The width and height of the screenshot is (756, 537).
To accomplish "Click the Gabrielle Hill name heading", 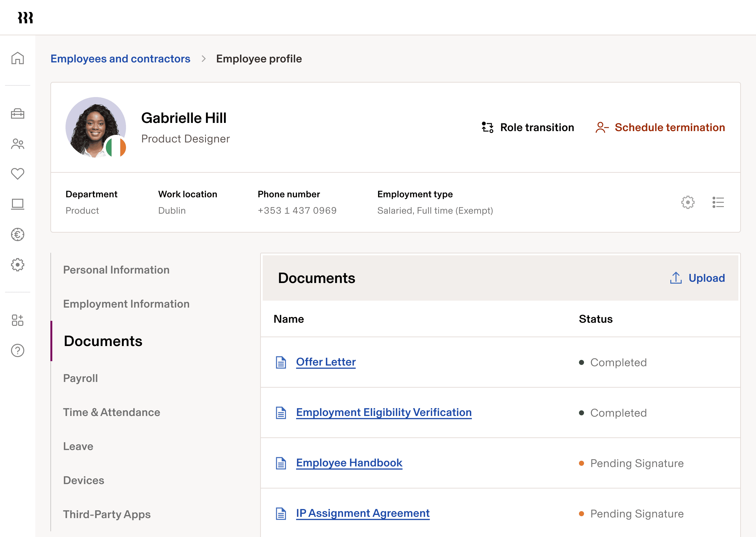I will click(x=184, y=118).
